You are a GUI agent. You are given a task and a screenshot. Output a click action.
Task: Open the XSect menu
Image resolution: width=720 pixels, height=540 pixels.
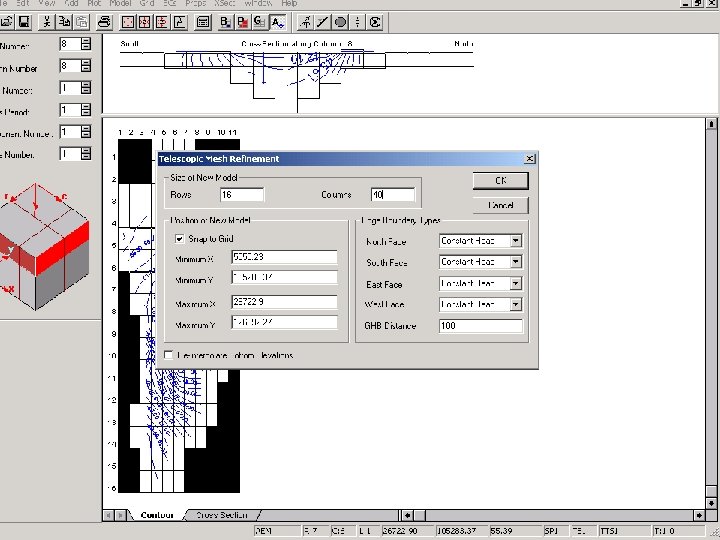pos(225,3)
